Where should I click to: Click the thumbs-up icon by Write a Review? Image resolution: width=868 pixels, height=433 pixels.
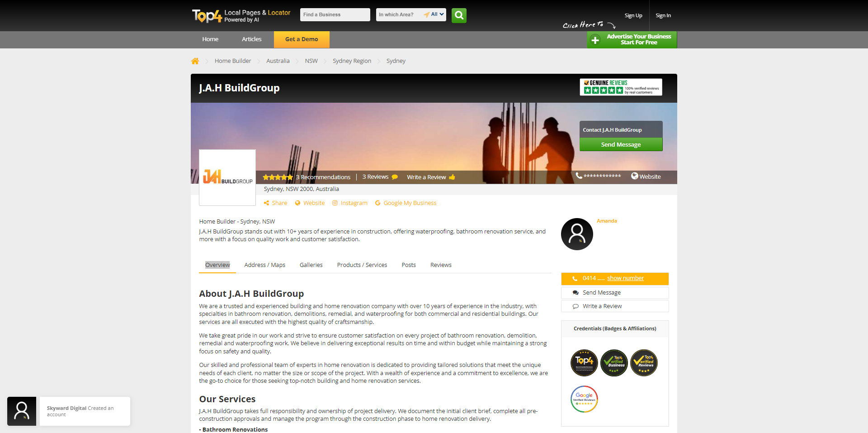pos(452,177)
